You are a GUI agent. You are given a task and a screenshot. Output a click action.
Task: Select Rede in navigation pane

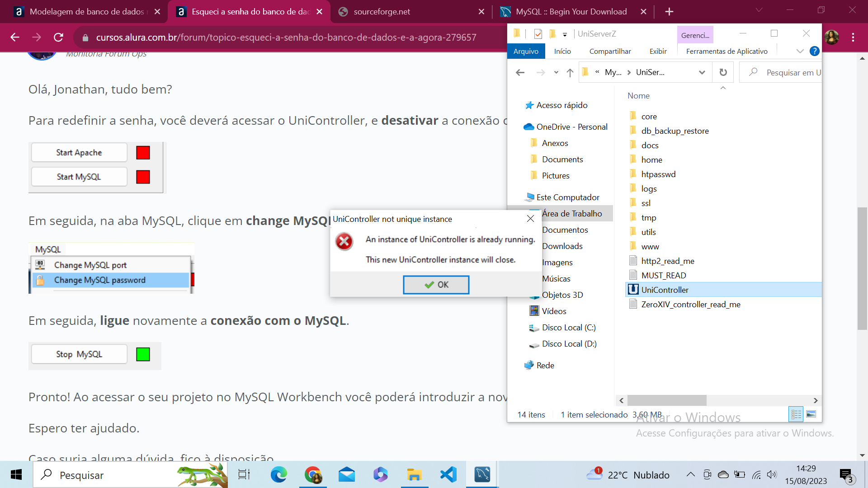pyautogui.click(x=539, y=365)
